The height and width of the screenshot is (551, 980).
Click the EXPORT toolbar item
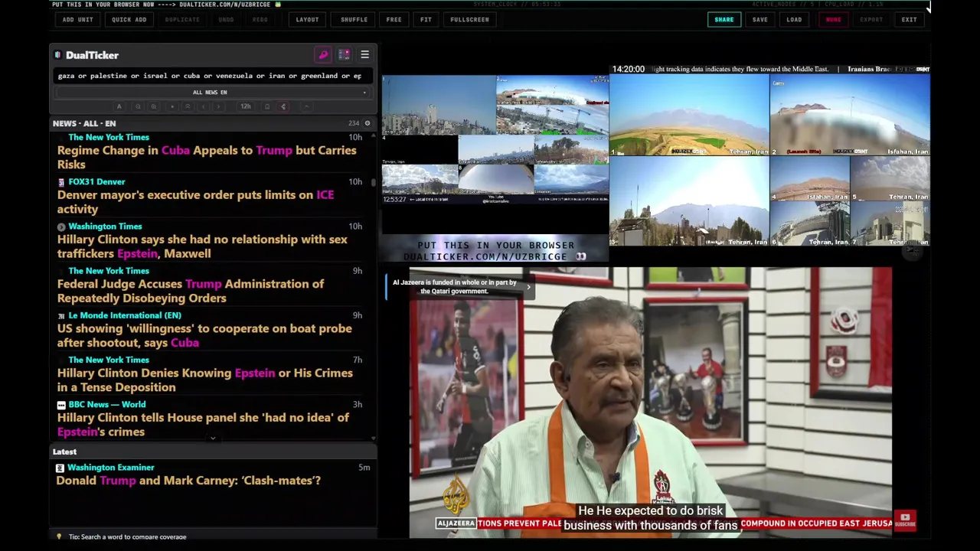pos(871,19)
